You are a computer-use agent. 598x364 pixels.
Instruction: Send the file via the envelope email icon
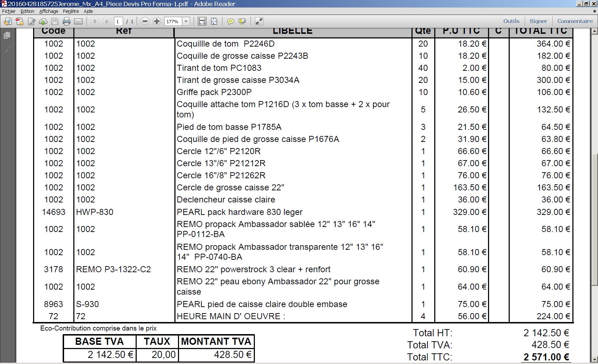[78, 21]
